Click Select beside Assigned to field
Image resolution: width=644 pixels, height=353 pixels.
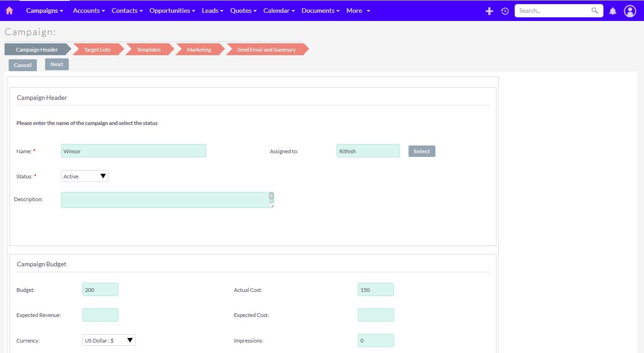pos(421,151)
